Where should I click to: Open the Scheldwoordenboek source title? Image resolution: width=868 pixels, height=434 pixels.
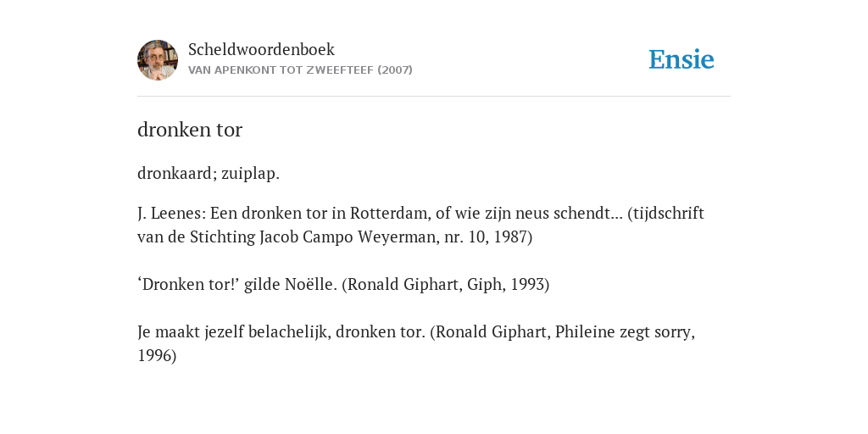coord(261,49)
